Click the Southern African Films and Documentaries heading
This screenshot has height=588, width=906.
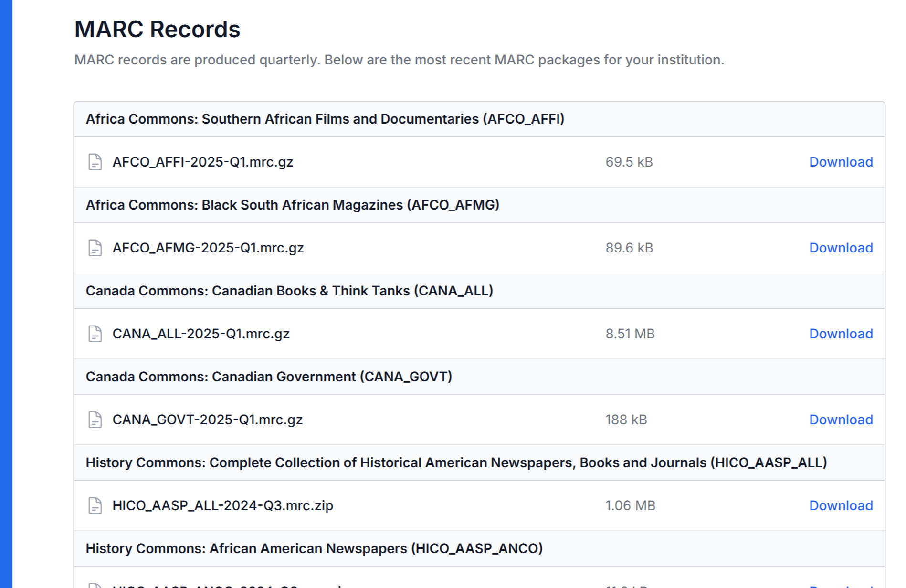[325, 119]
